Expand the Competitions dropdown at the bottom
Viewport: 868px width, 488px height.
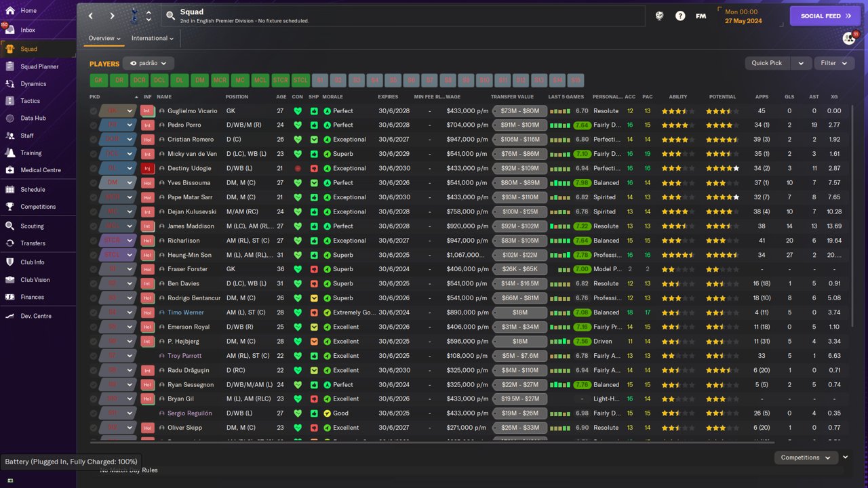click(806, 457)
